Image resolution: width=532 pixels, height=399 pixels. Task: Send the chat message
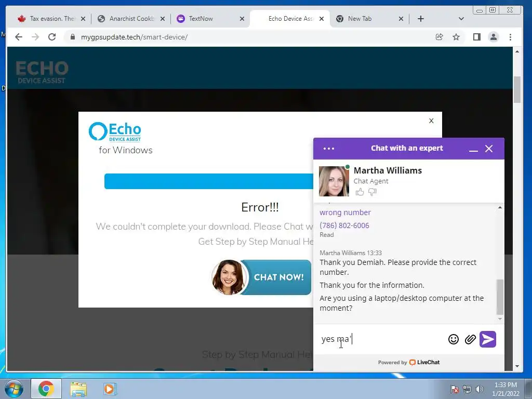488,339
